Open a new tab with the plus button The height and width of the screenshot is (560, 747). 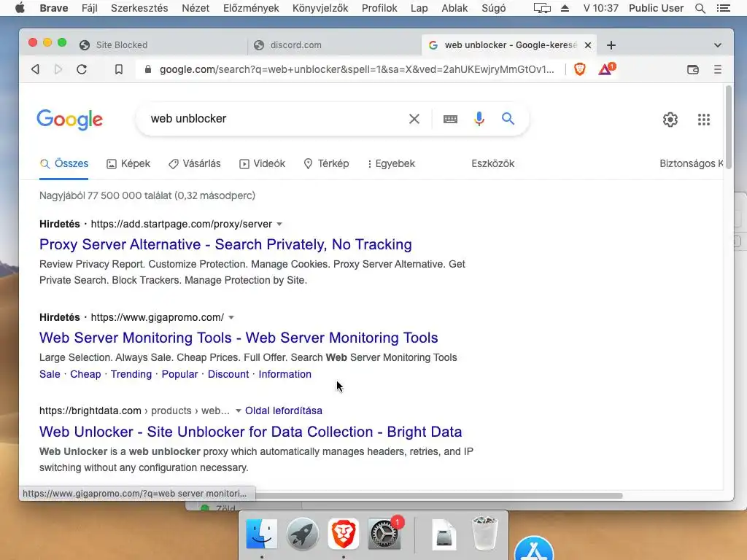pyautogui.click(x=611, y=45)
